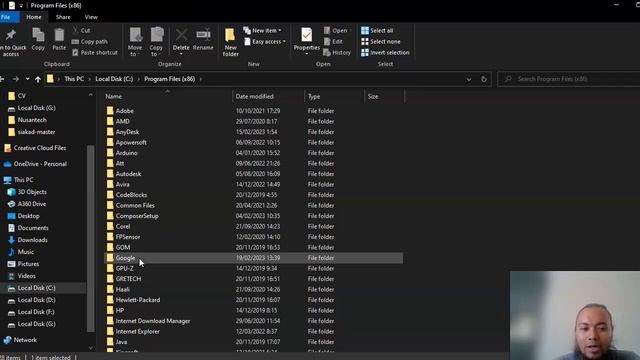Switch to the Home ribbon tab
This screenshot has width=640, height=360.
34,17
